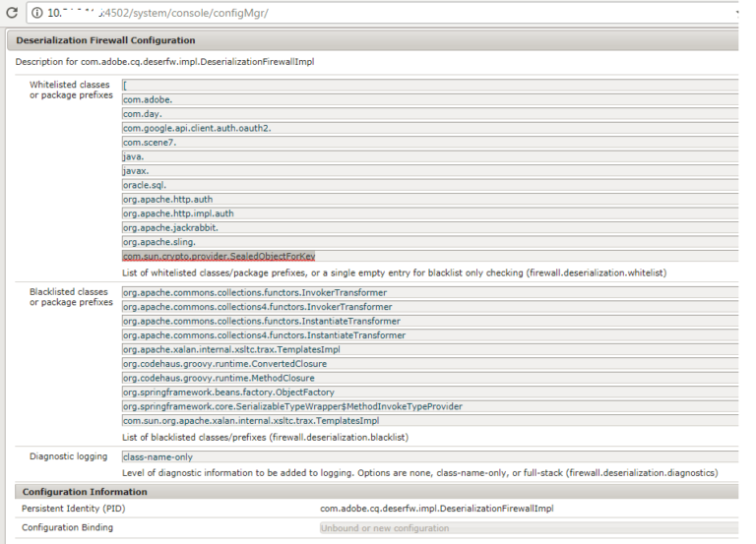756x544 pixels.
Task: Edit the 'javax.' whitelist entry
Action: 430,170
